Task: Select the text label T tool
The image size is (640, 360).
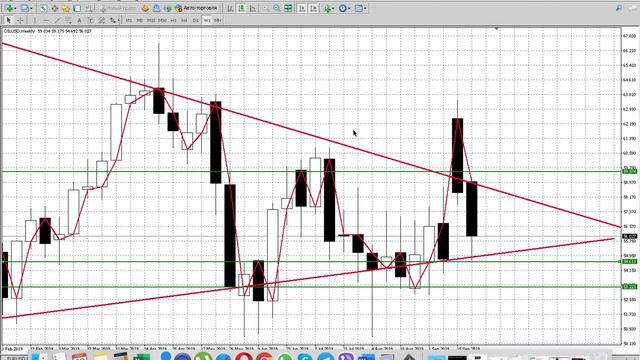Action: pos(90,20)
